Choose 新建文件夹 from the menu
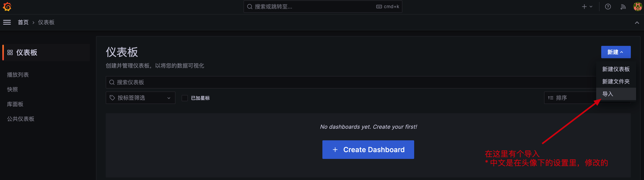This screenshot has width=644, height=180. pyautogui.click(x=616, y=81)
